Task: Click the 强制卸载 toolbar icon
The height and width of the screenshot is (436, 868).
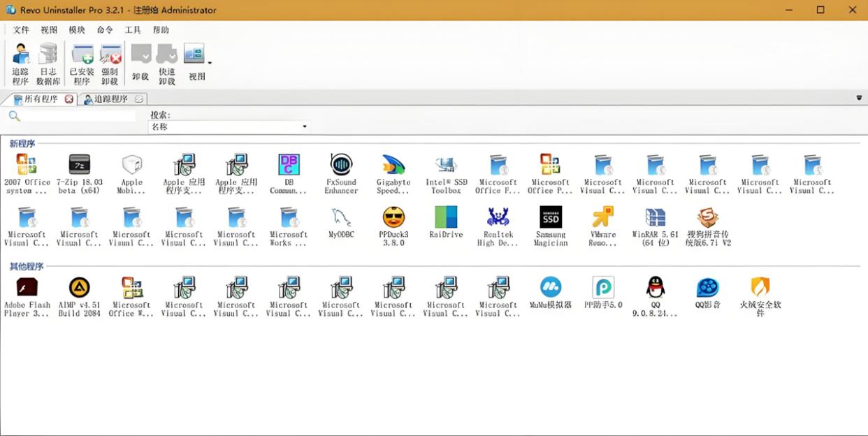Action: click(x=110, y=63)
